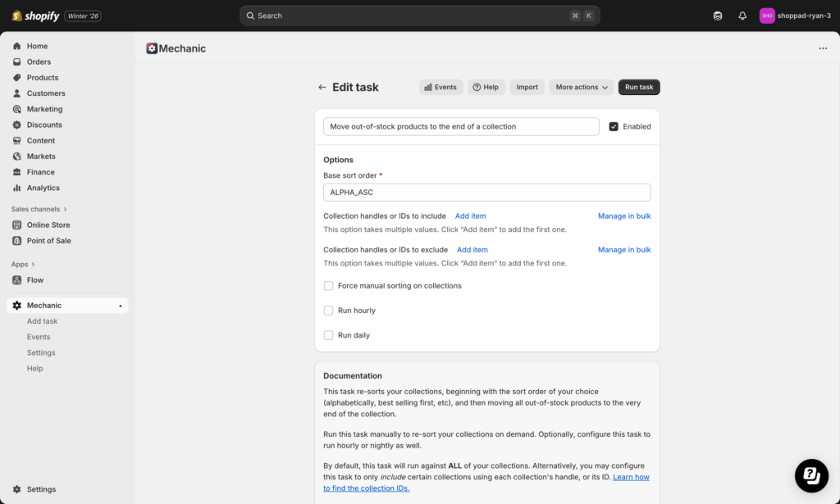
Task: Click the Marketing target icon
Action: click(16, 109)
